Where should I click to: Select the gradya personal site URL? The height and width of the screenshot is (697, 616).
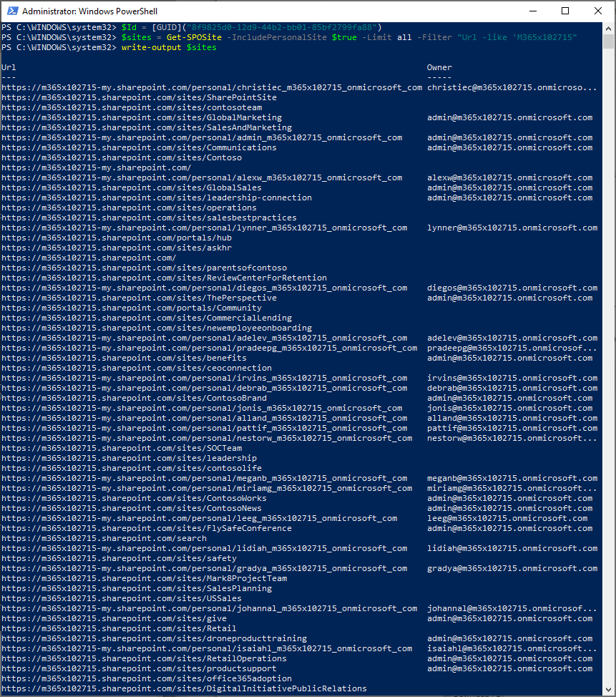point(205,568)
